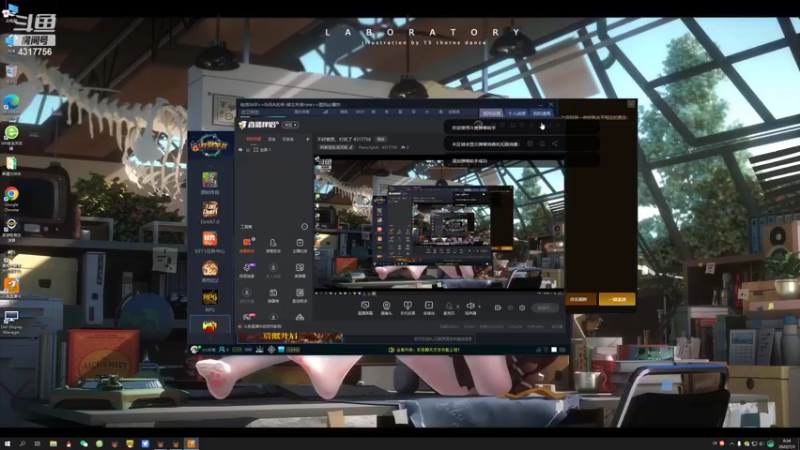Click the crown icon in bottom status bar

coord(259,349)
